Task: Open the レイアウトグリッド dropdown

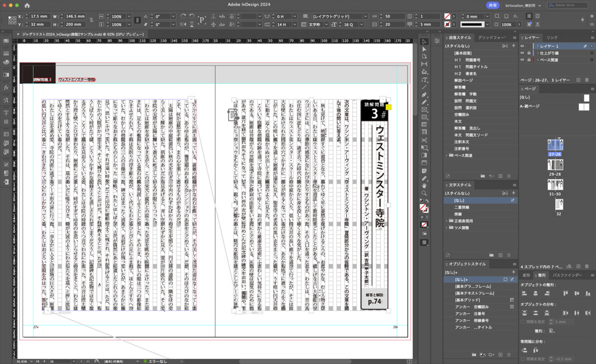Action: coord(366,16)
